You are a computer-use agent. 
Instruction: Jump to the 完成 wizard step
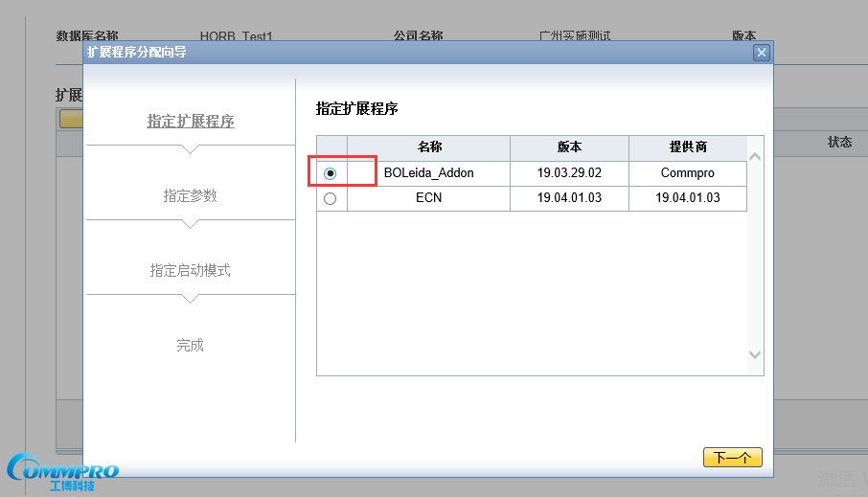[x=191, y=345]
